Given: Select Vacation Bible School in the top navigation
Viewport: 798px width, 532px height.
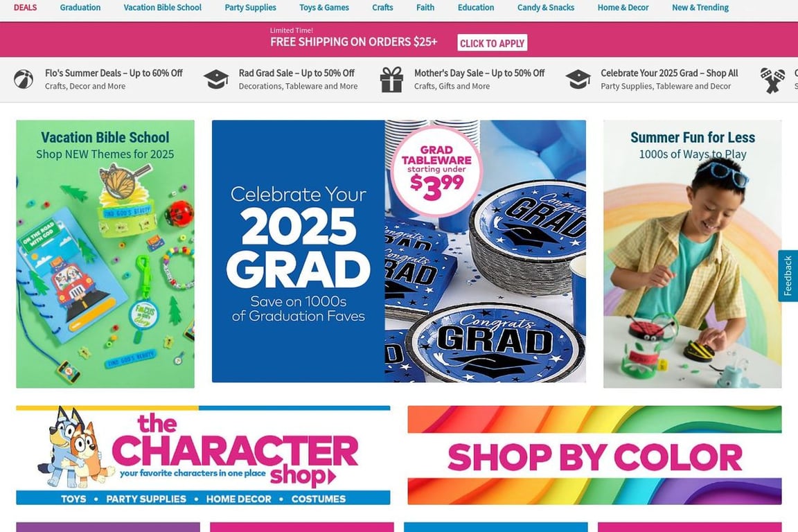Looking at the screenshot, I should click(162, 8).
